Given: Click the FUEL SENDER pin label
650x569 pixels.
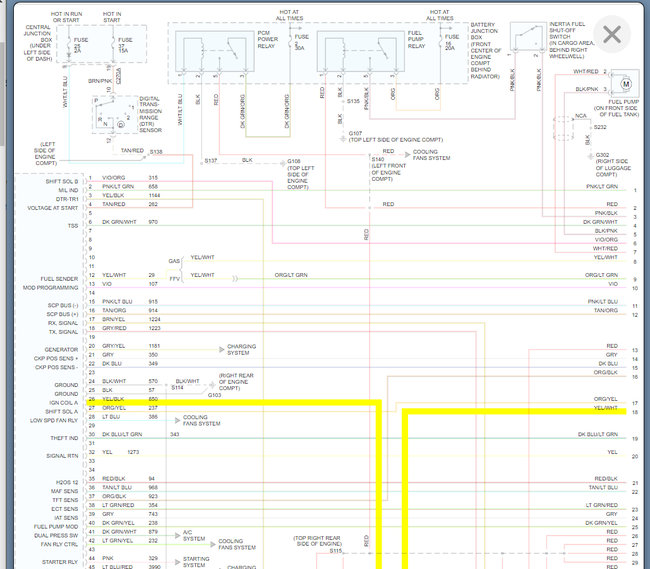Looking at the screenshot, I should coord(59,279).
